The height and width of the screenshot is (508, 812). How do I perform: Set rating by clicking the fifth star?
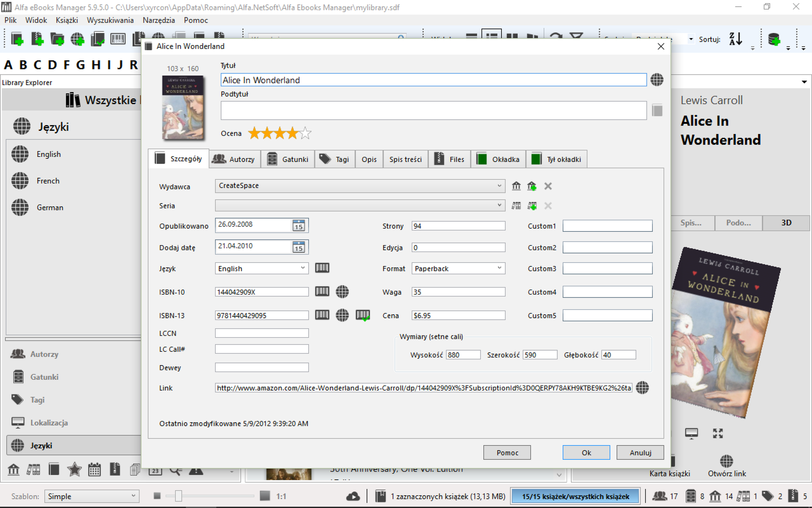(305, 133)
